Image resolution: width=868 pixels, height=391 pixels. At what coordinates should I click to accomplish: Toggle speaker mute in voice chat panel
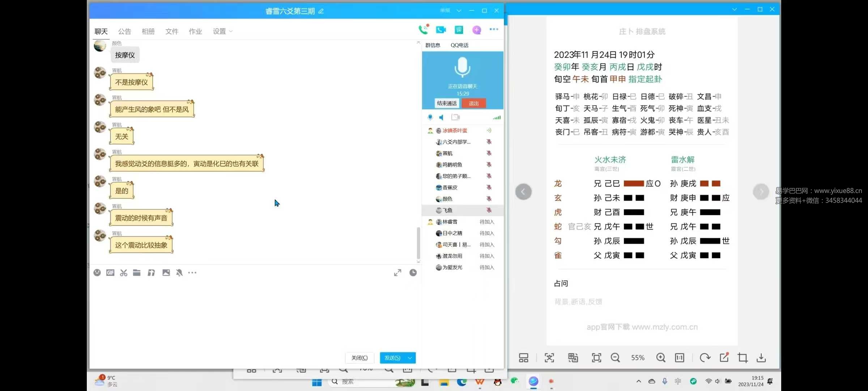click(442, 117)
